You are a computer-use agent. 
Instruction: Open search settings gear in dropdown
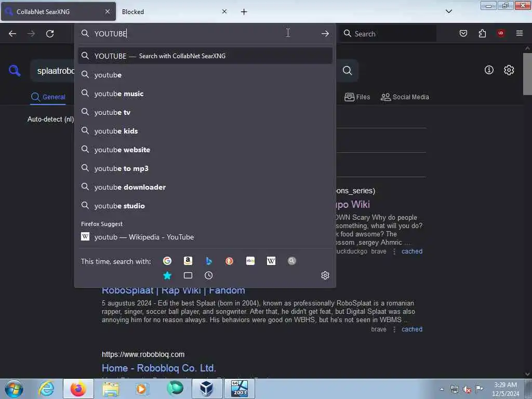[325, 275]
